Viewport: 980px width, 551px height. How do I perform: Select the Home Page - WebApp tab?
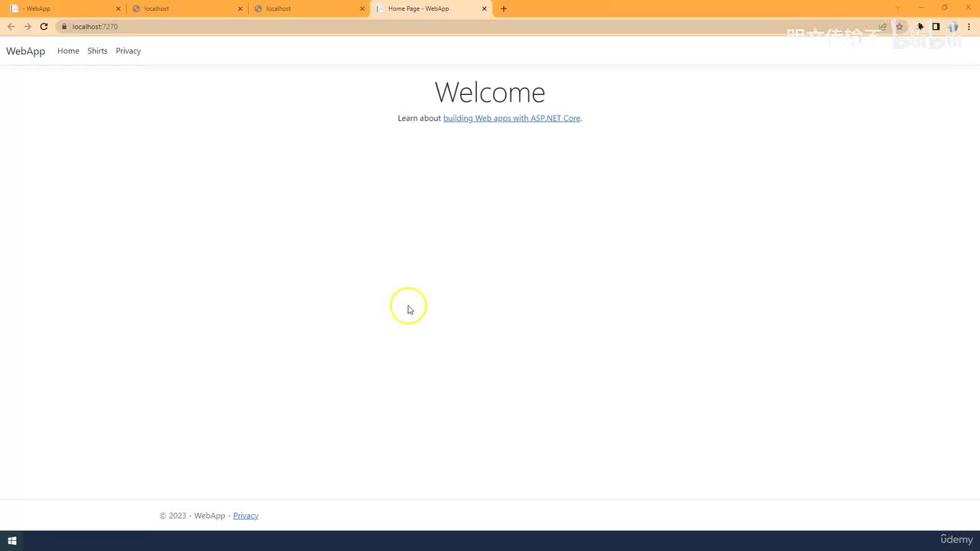(432, 8)
